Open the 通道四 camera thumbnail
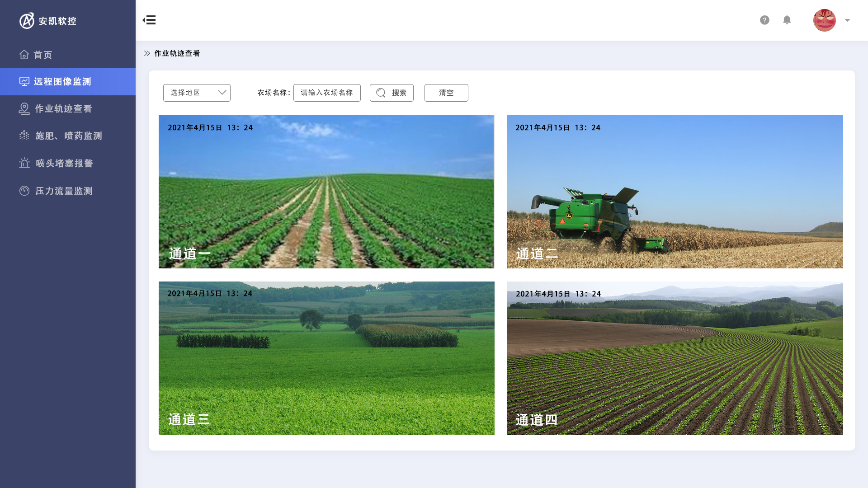868x488 pixels. point(675,358)
